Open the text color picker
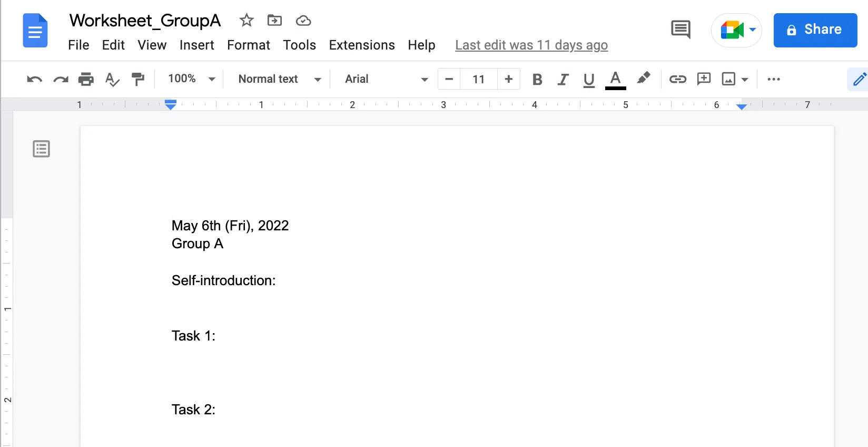The width and height of the screenshot is (868, 447). pos(615,79)
